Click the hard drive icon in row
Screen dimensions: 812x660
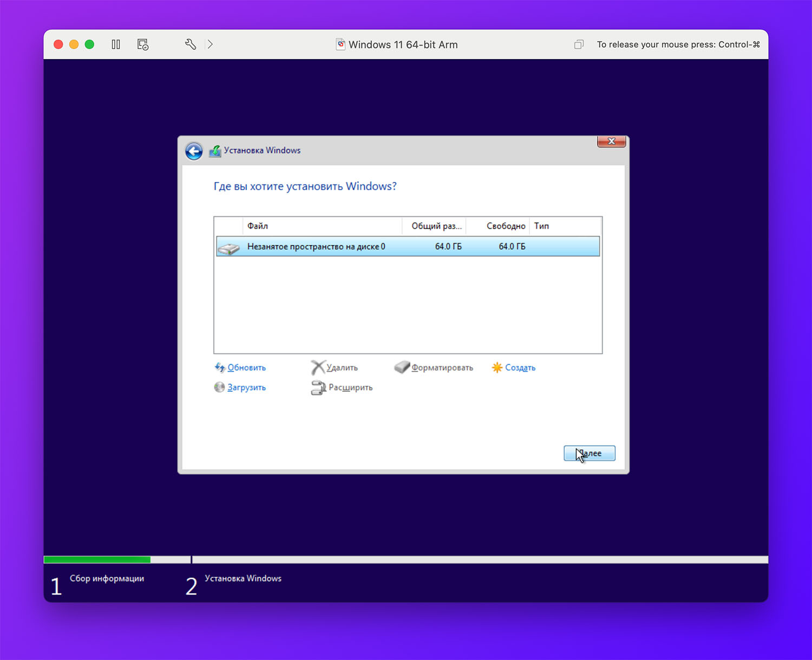(x=228, y=248)
